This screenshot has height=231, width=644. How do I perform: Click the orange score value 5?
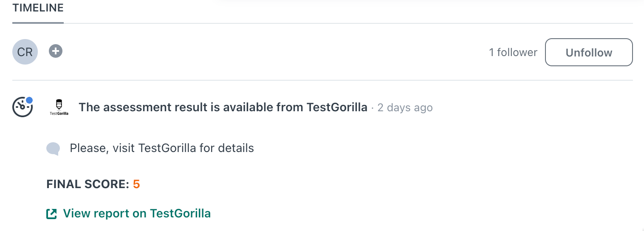pyautogui.click(x=136, y=184)
